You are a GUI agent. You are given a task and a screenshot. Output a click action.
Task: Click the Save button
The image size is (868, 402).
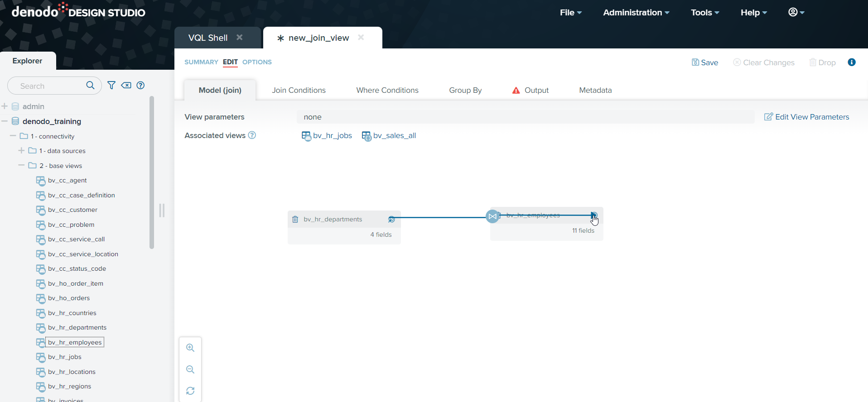(x=705, y=62)
